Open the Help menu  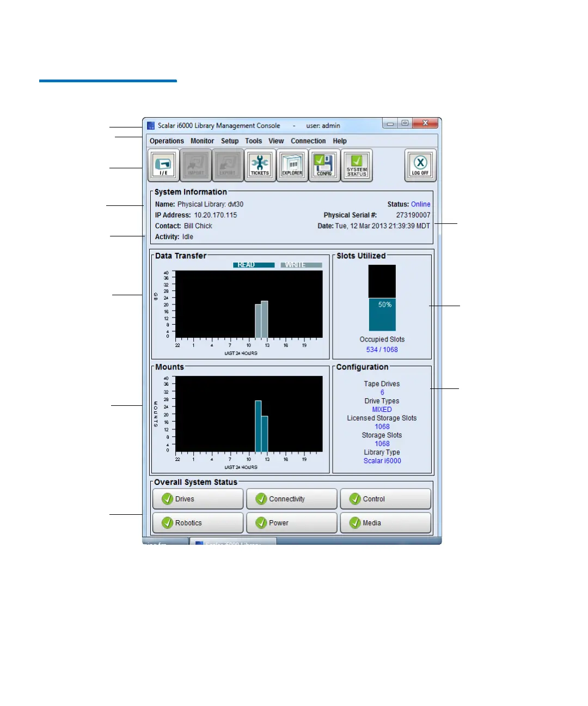pyautogui.click(x=340, y=141)
